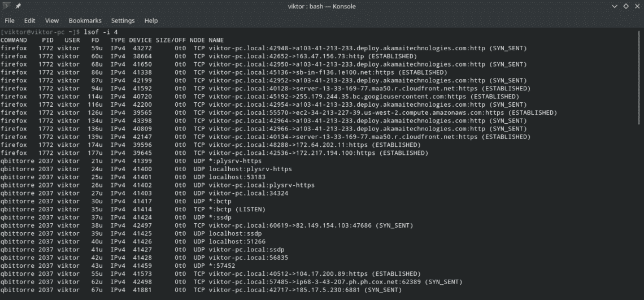Click the NAME column header text
The image size is (644, 300).
216,41
